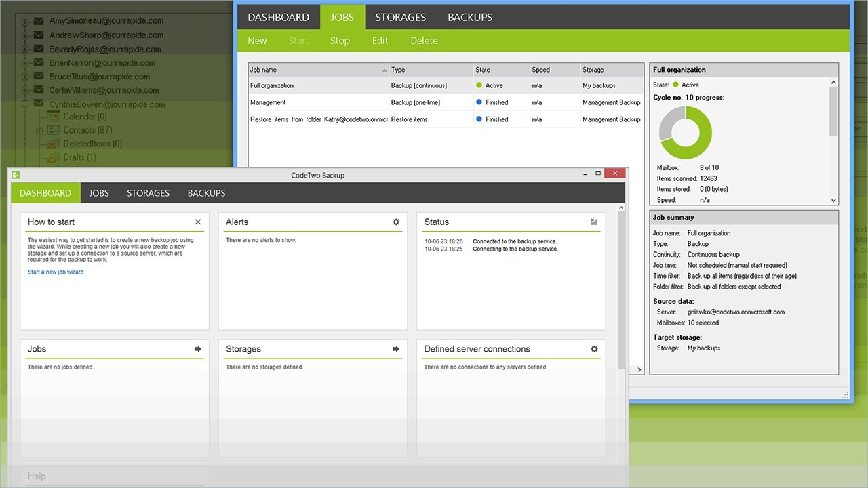Click the Calendar folder icon
The image size is (868, 488).
click(53, 117)
